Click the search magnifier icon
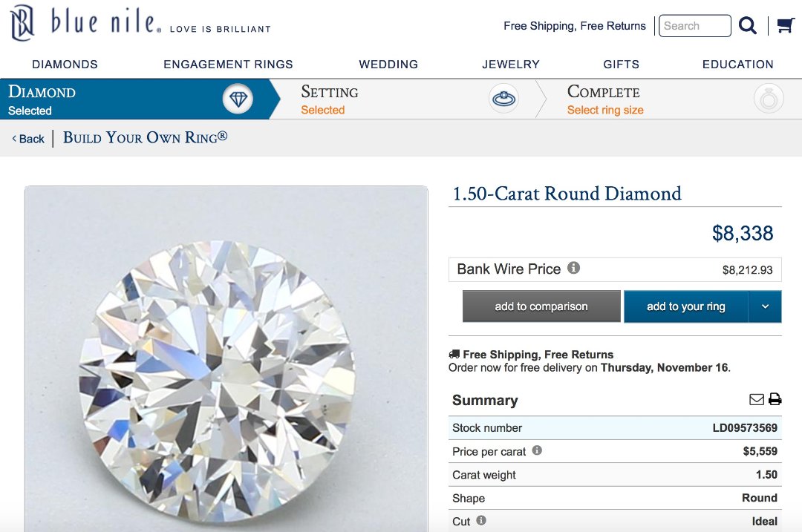The width and height of the screenshot is (802, 532). [x=748, y=26]
